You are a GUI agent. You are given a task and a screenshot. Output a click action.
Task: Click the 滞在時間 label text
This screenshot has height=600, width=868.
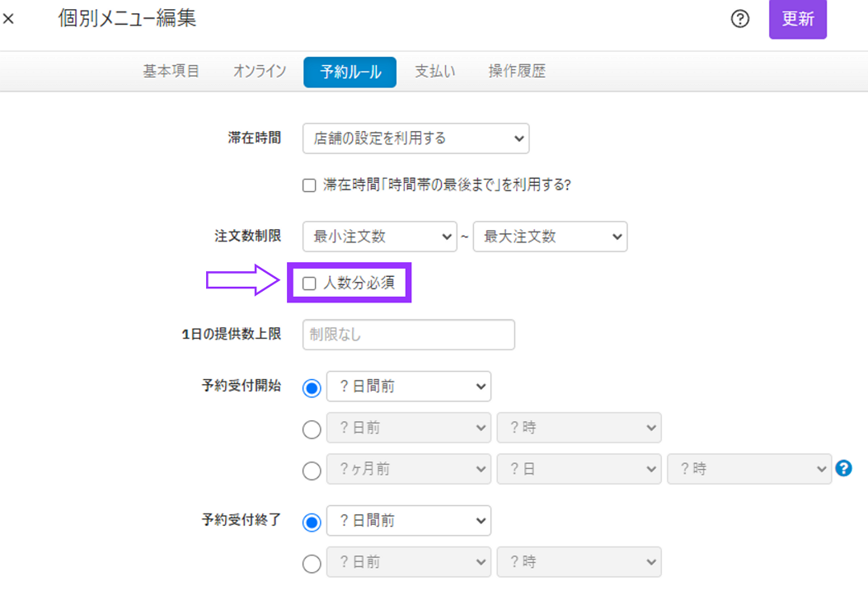254,138
